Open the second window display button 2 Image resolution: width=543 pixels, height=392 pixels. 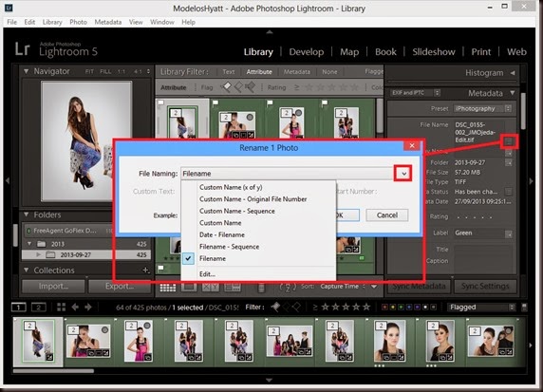coord(38,308)
